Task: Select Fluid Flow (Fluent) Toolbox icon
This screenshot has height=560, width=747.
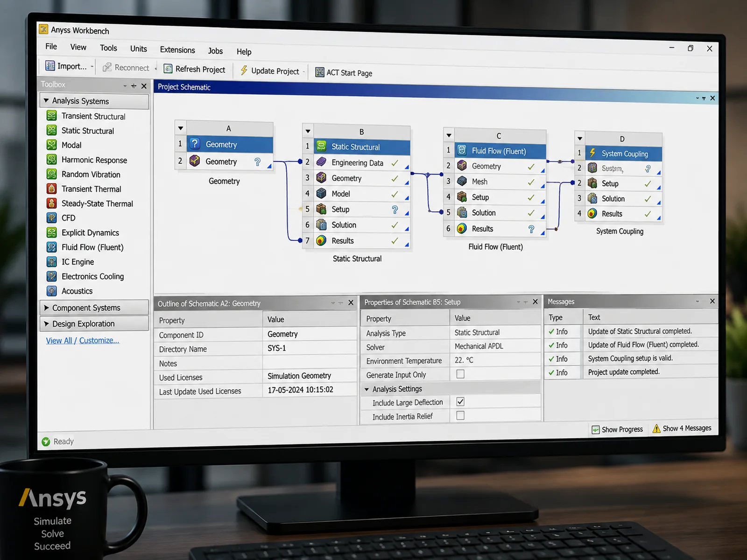Action: click(x=52, y=247)
